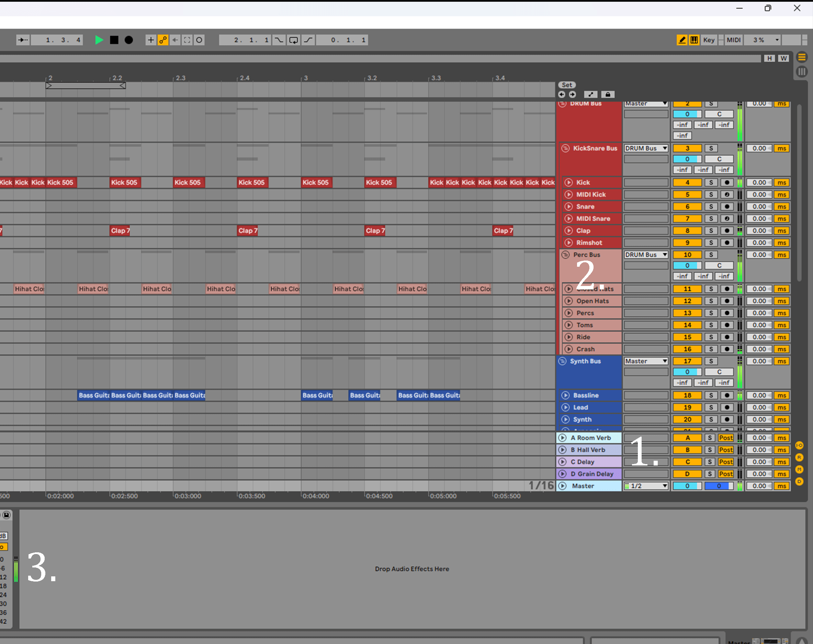Toggle the Loop switch
Screen dimensions: 813x644
293,40
